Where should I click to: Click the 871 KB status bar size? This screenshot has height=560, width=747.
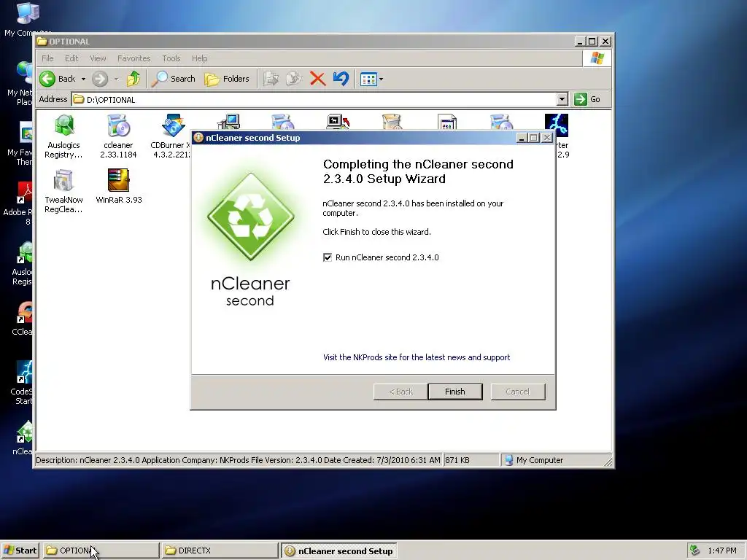click(457, 460)
